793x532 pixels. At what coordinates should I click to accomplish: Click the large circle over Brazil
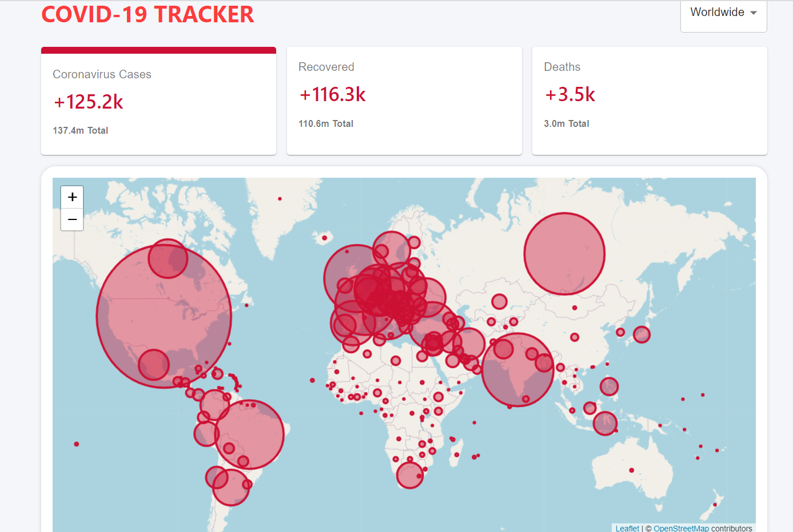249,434
